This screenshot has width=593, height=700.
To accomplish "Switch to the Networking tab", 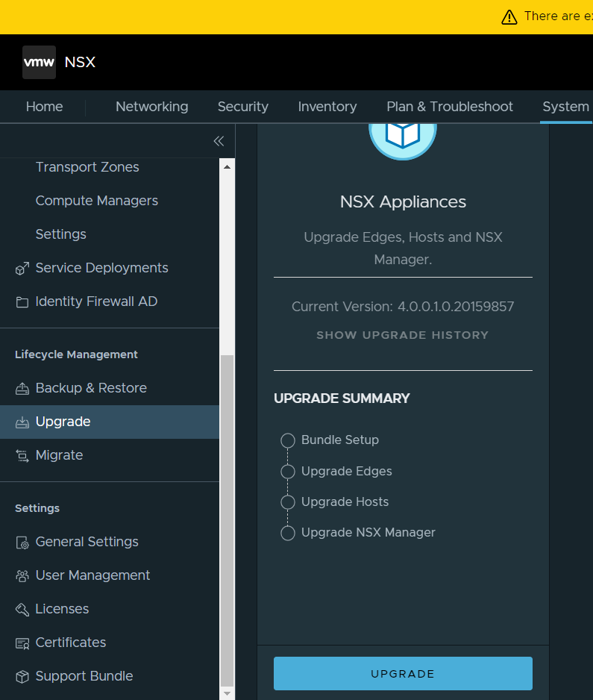I will [x=151, y=107].
